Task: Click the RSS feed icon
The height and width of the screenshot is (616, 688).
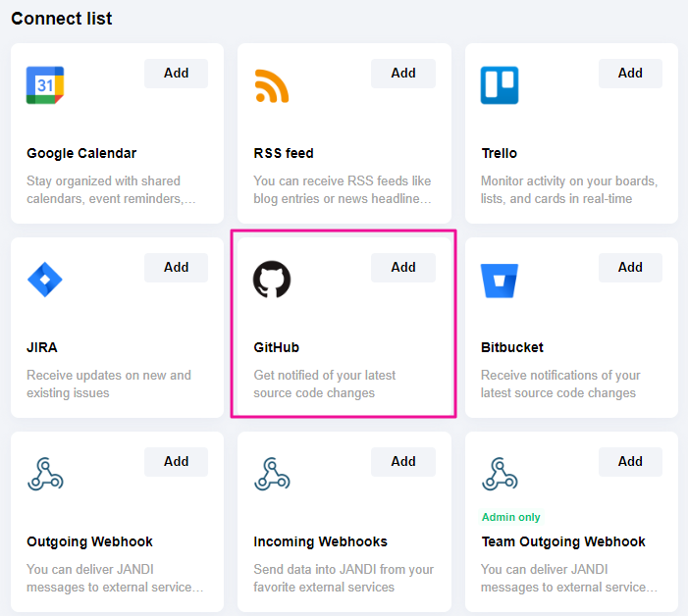Action: [272, 85]
